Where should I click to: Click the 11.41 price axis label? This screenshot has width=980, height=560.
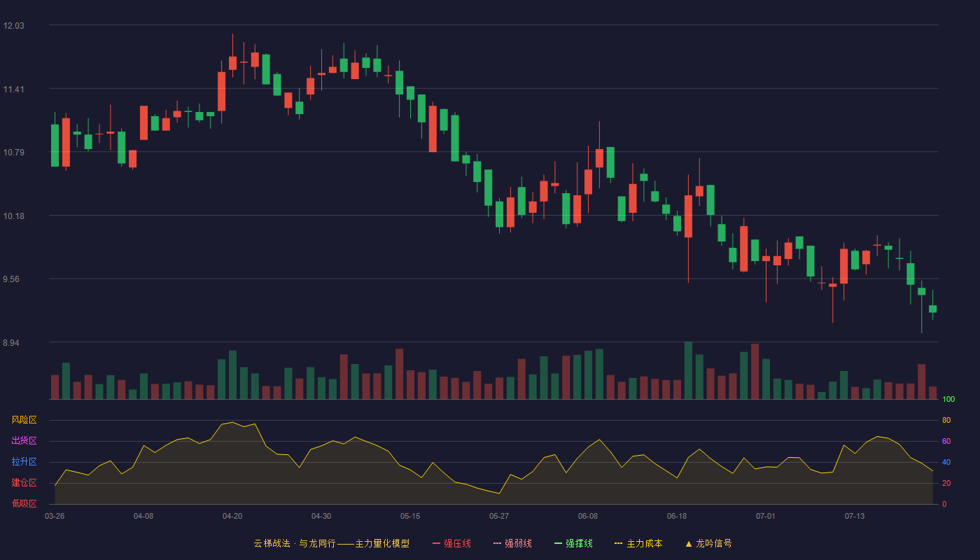(x=13, y=90)
